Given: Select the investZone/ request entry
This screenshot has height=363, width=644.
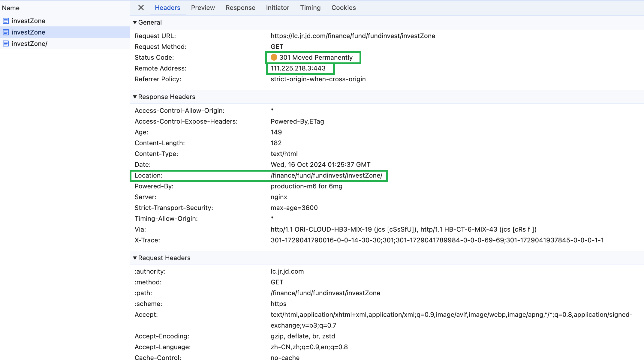Looking at the screenshot, I should tap(29, 43).
